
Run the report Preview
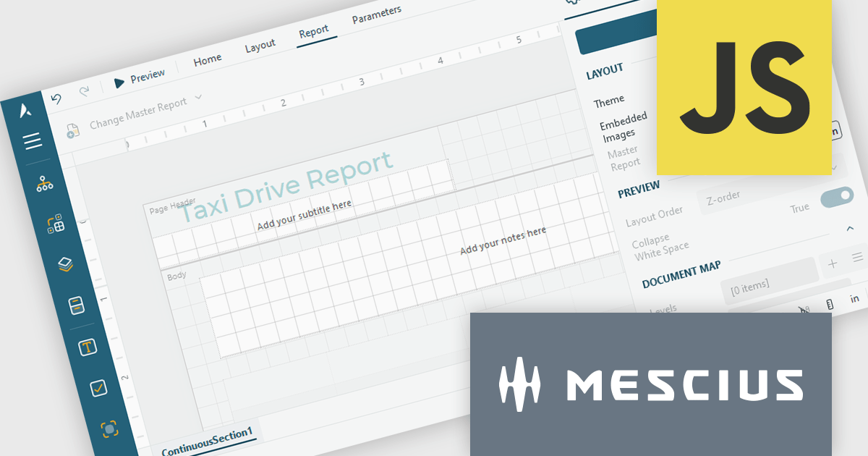click(140, 77)
